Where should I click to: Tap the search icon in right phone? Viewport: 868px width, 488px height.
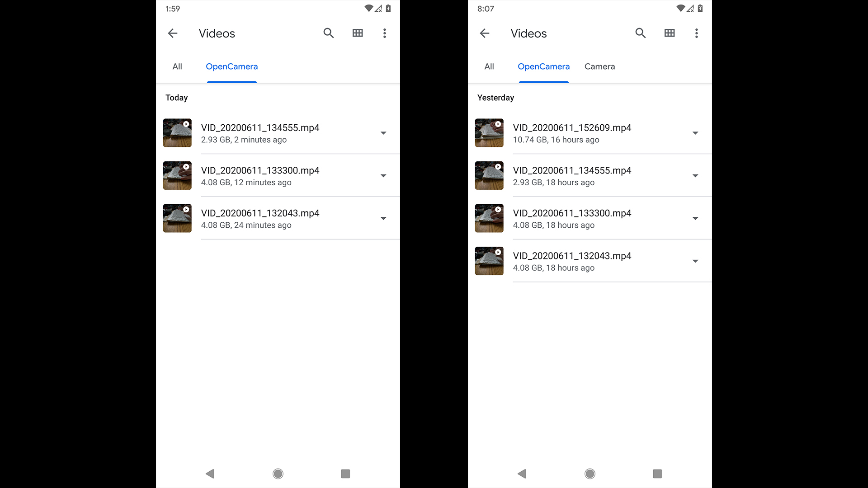tap(641, 33)
